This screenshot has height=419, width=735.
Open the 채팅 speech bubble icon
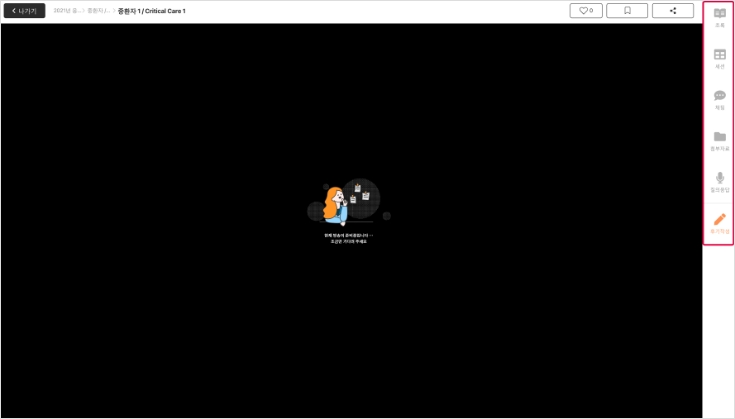(719, 95)
